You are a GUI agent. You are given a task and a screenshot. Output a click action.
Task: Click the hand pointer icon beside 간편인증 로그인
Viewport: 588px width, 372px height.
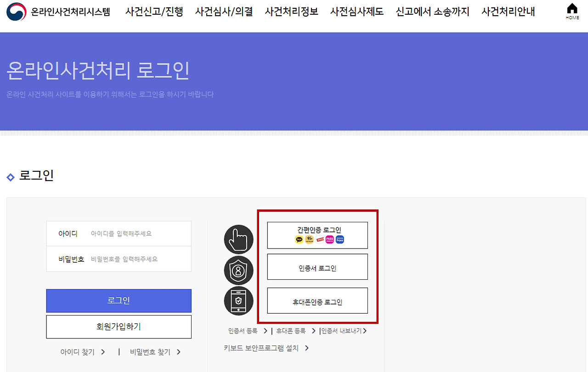(x=238, y=239)
